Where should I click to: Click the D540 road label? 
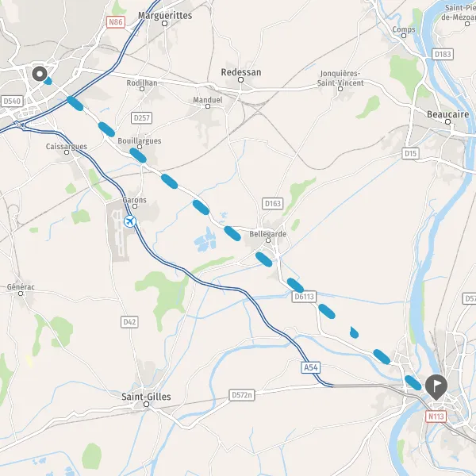point(12,101)
